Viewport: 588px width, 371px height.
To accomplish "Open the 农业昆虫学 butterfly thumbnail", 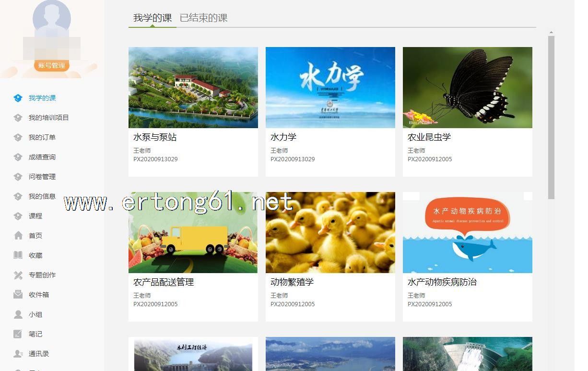I will 468,87.
